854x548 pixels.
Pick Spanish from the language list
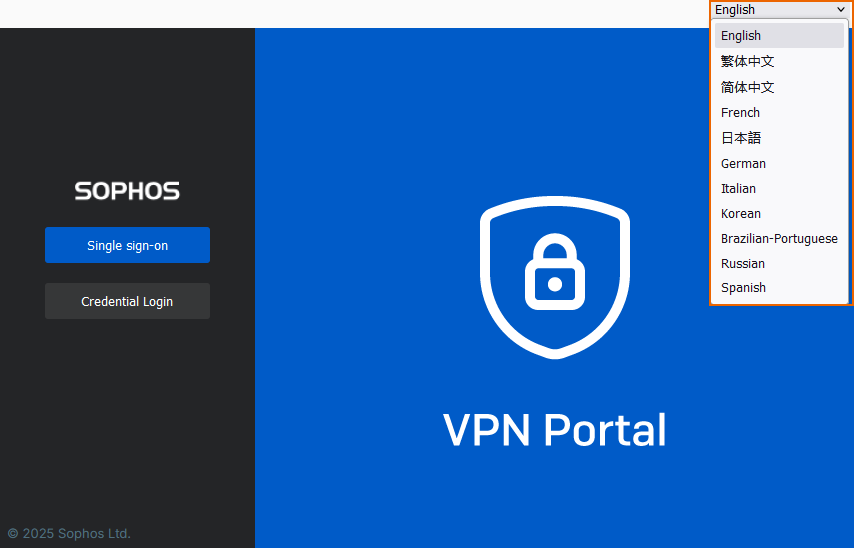pyautogui.click(x=743, y=288)
